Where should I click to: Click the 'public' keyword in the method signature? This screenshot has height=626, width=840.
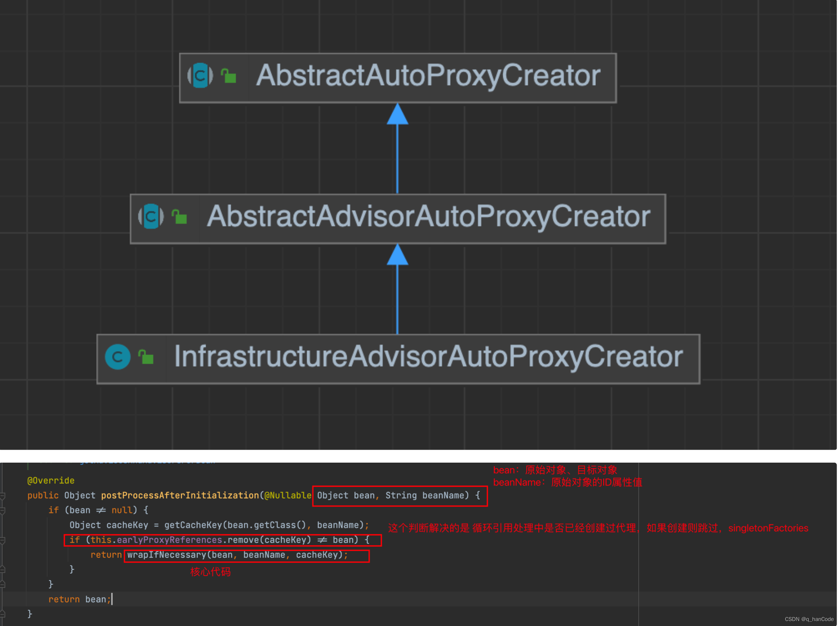(43, 496)
